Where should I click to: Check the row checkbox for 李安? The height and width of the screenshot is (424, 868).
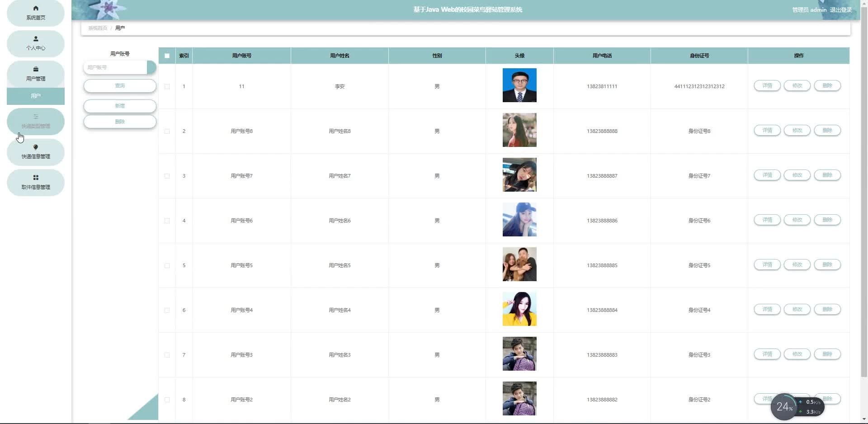(167, 86)
